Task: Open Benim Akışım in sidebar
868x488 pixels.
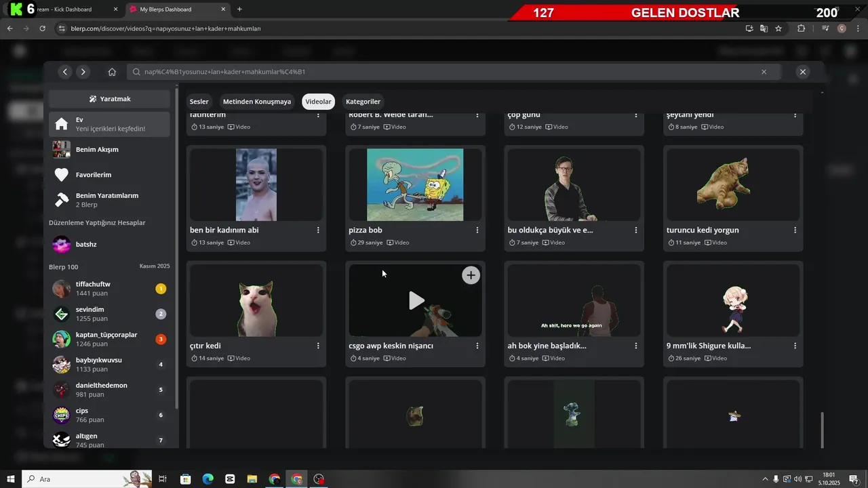Action: [x=109, y=149]
